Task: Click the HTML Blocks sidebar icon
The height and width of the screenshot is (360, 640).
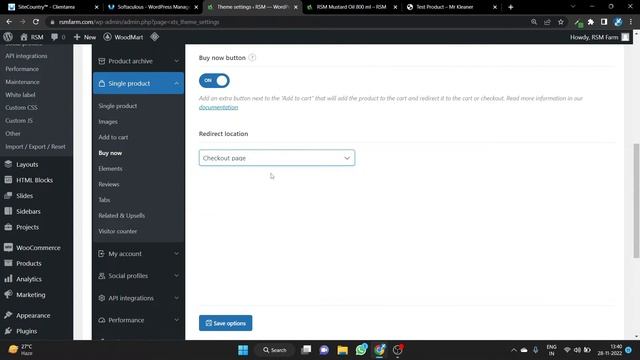Action: pyautogui.click(x=8, y=180)
